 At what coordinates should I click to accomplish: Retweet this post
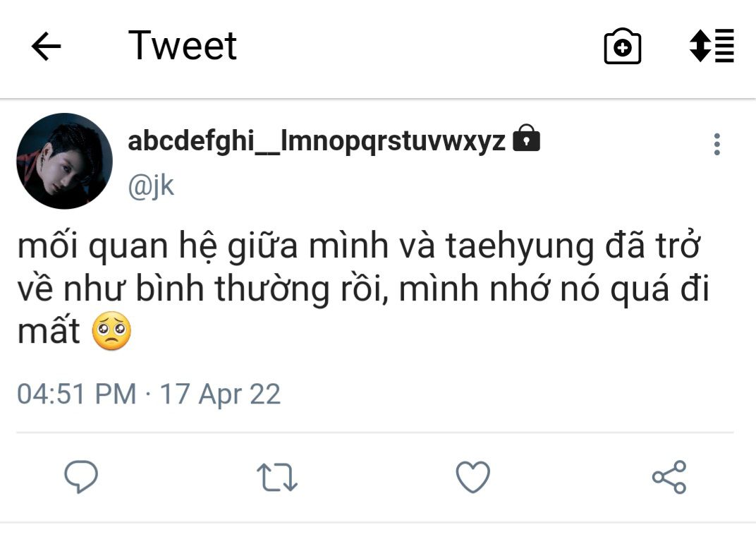pyautogui.click(x=277, y=477)
